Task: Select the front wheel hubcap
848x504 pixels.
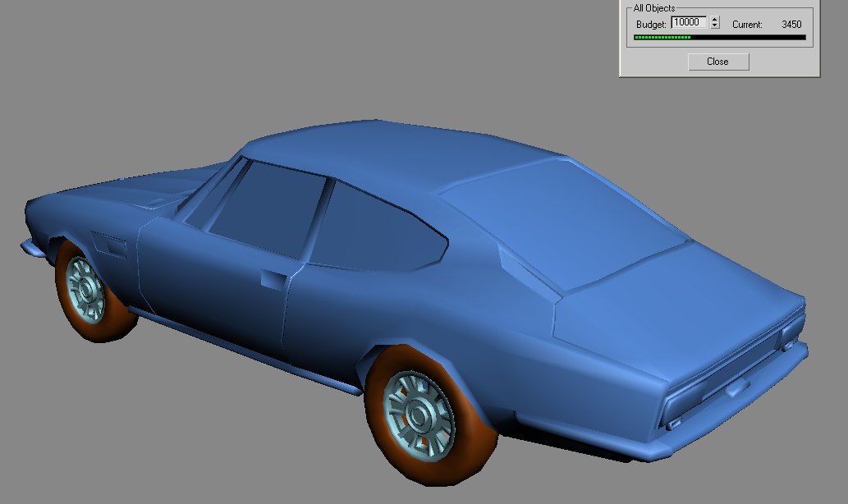Action: point(85,287)
